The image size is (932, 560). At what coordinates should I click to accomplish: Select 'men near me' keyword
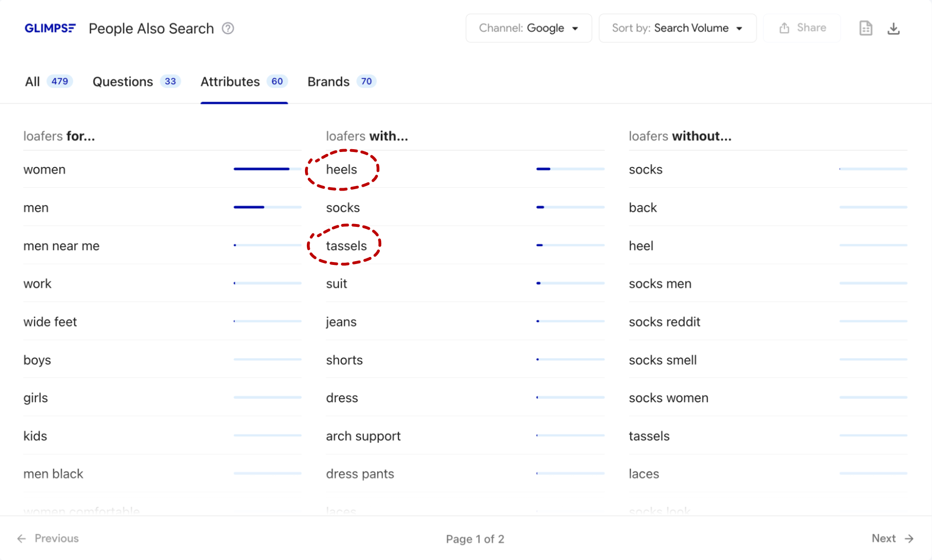click(61, 246)
